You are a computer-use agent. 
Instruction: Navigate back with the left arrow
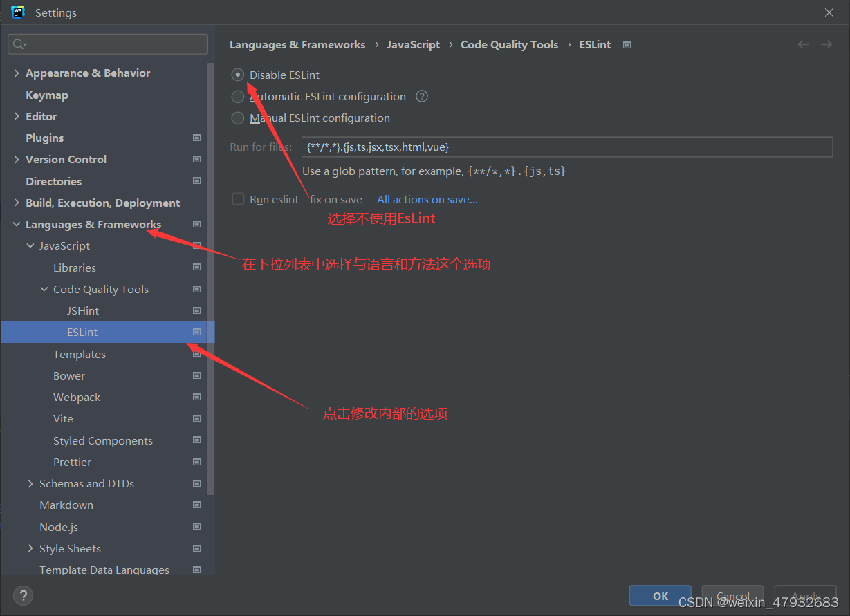point(803,44)
